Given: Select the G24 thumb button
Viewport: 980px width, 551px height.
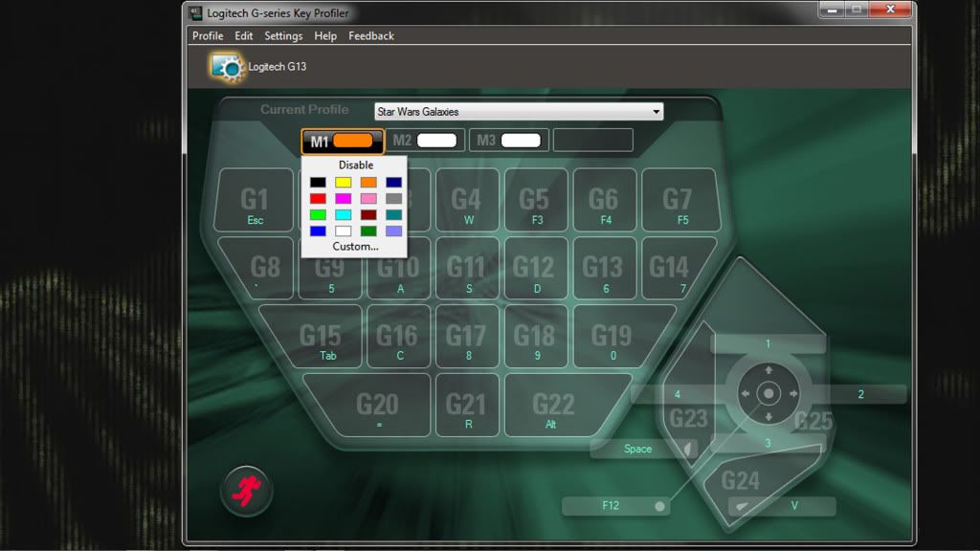Looking at the screenshot, I should coord(741,480).
